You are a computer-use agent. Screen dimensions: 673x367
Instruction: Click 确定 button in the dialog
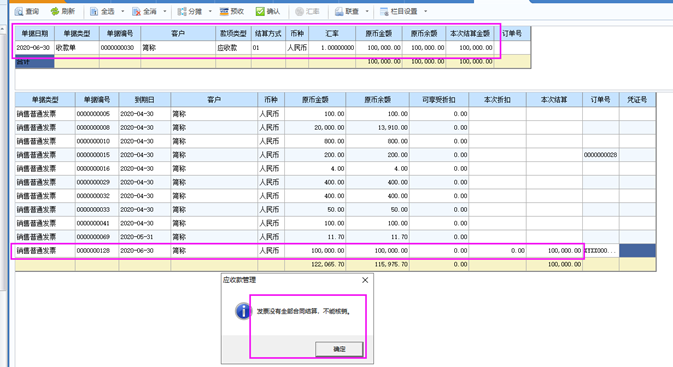pos(339,349)
